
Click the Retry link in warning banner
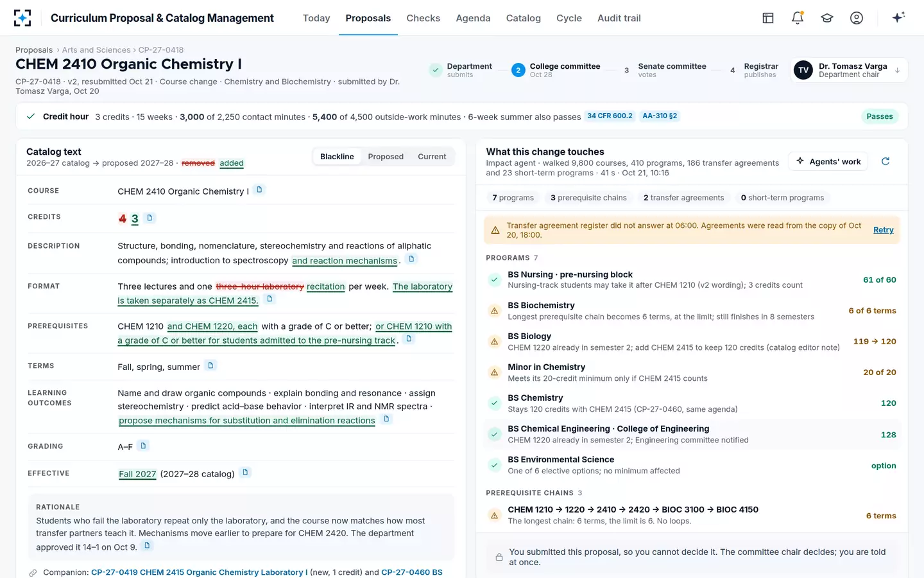click(x=884, y=230)
